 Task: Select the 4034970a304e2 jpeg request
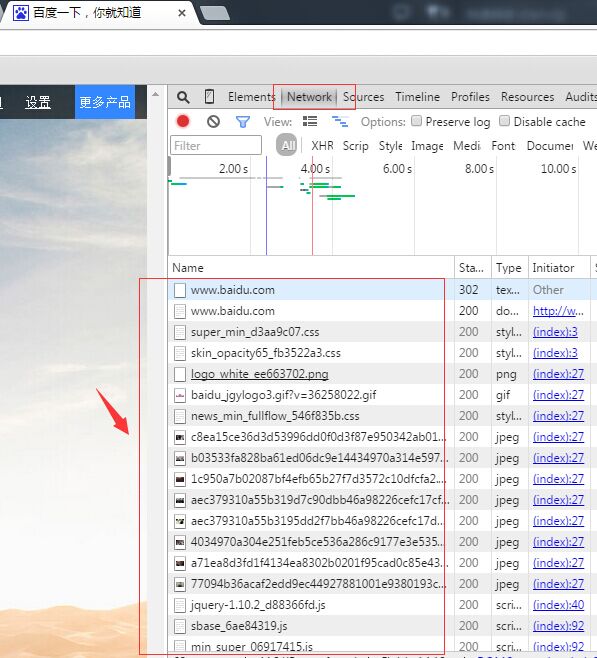382,542
